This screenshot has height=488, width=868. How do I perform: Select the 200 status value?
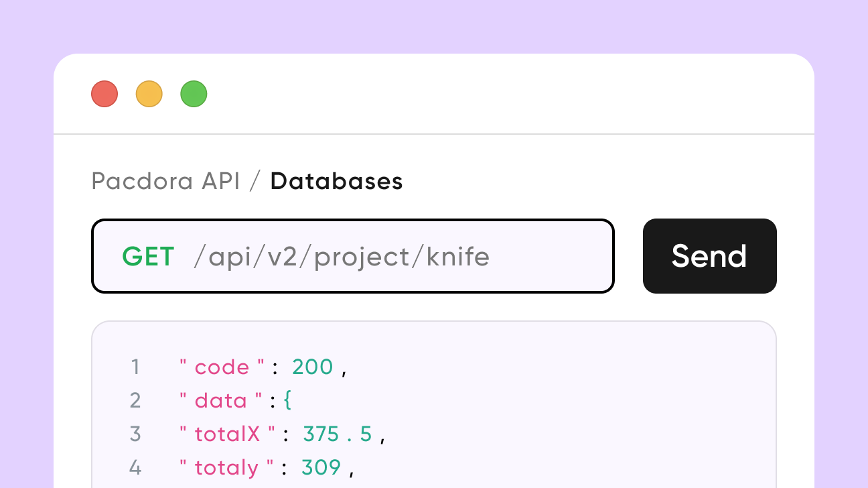click(312, 367)
